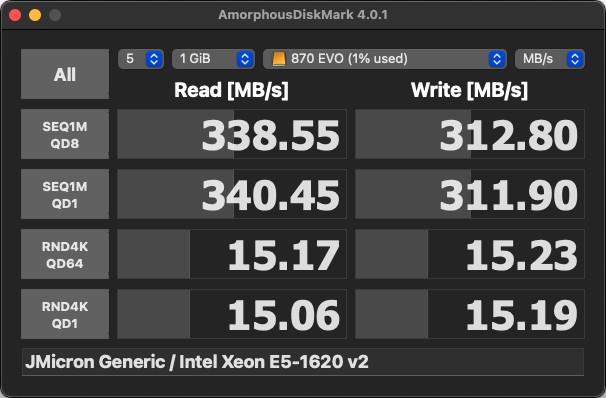Click the RND4K QD64 read result 15.17
This screenshot has width=606, height=398.
tap(232, 254)
